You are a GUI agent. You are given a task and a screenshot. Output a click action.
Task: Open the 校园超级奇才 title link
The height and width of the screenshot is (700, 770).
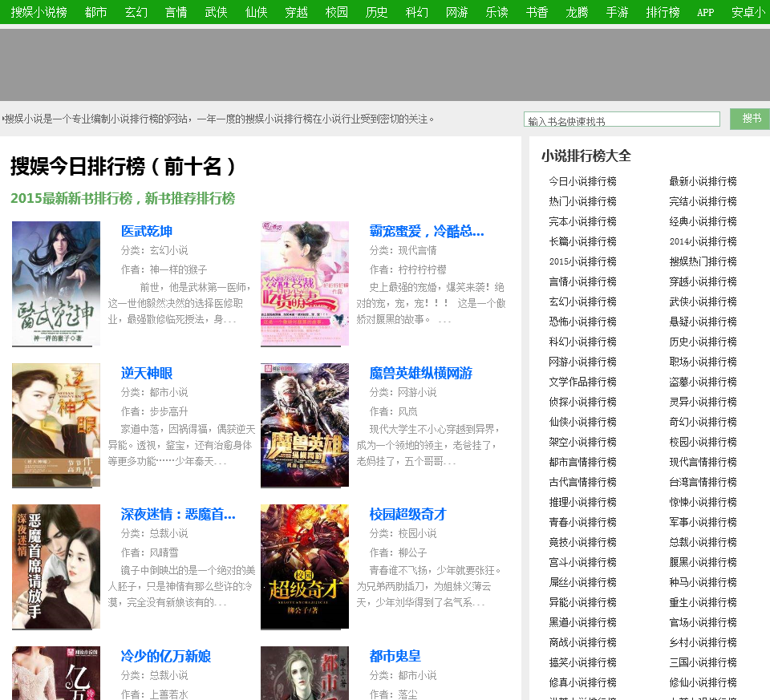pyautogui.click(x=407, y=515)
